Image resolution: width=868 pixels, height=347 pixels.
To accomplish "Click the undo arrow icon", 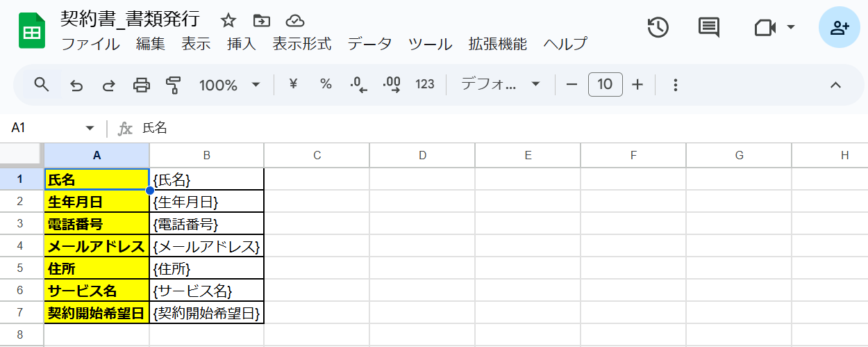I will coord(77,85).
